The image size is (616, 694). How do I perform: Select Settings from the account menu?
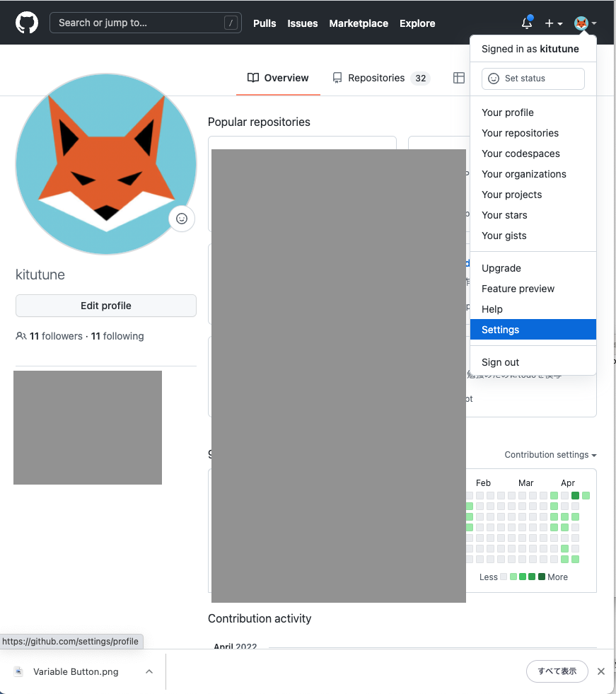[x=500, y=330]
